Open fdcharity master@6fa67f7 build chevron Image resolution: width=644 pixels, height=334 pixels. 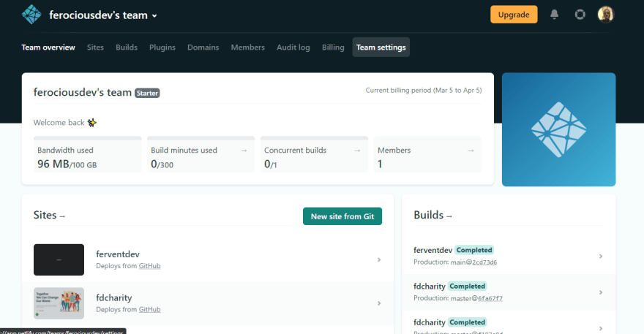(601, 292)
